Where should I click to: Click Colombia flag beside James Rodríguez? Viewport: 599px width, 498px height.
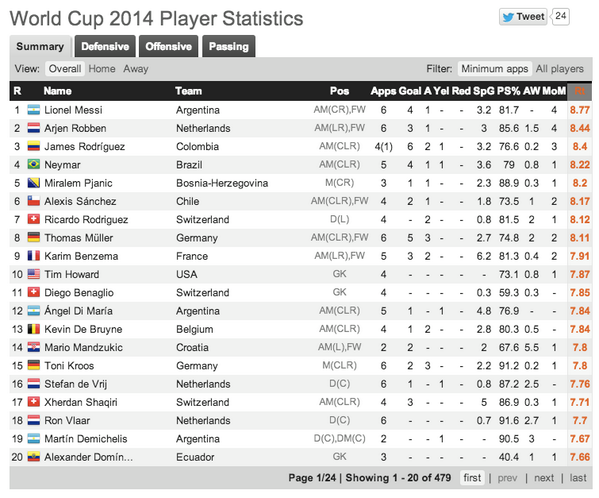pyautogui.click(x=34, y=147)
